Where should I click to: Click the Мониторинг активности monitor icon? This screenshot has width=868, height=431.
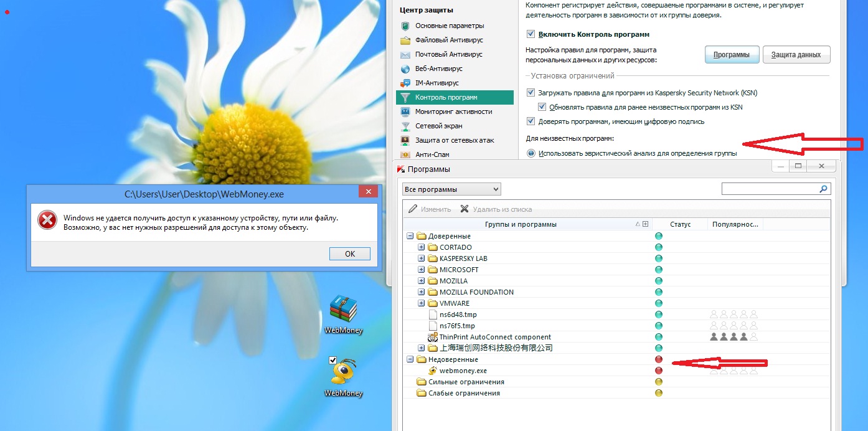[405, 111]
